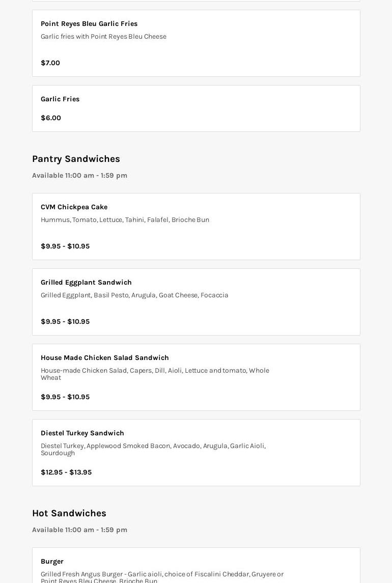Click the CVM Chickpea Cake ingredients description

(125, 220)
